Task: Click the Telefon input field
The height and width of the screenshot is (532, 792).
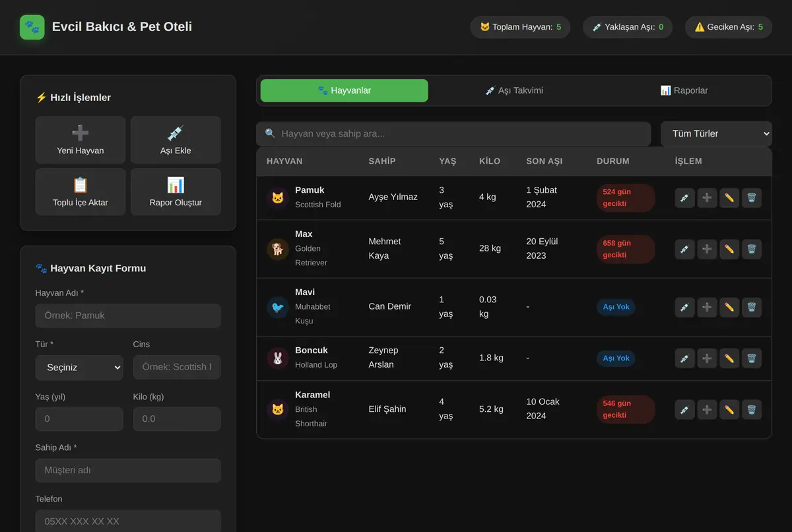Action: [x=128, y=521]
